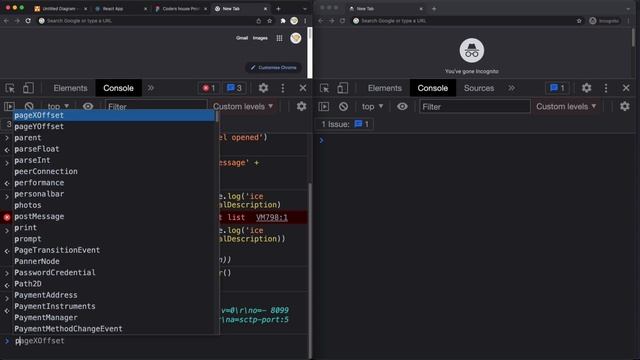Open Google account avatar on page
This screenshot has width=640, height=360.
coord(296,38)
